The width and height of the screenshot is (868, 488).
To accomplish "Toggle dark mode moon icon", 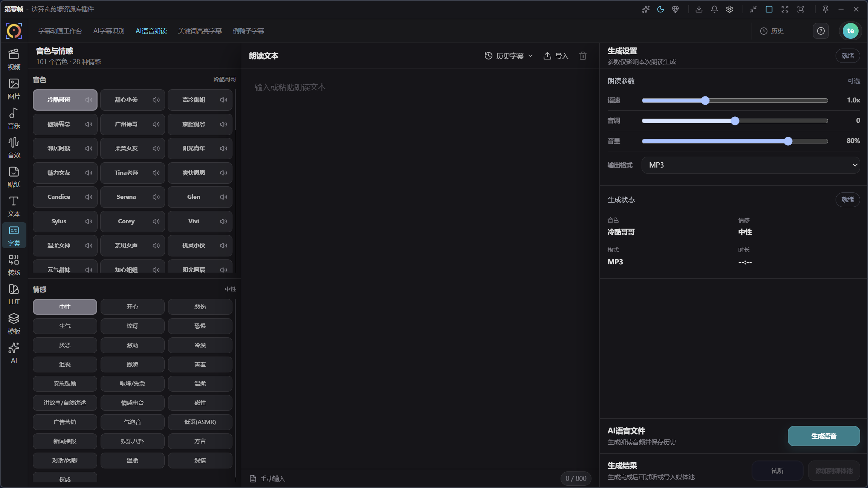I will coord(661,9).
